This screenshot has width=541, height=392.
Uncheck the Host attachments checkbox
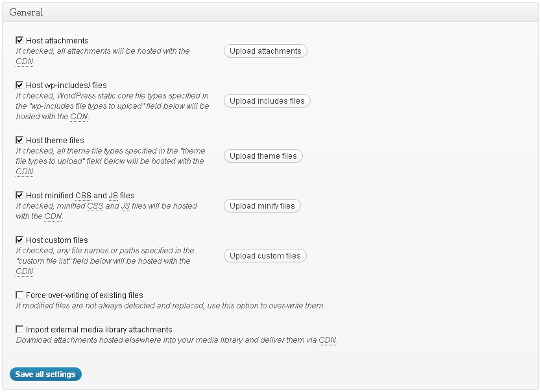pos(19,40)
